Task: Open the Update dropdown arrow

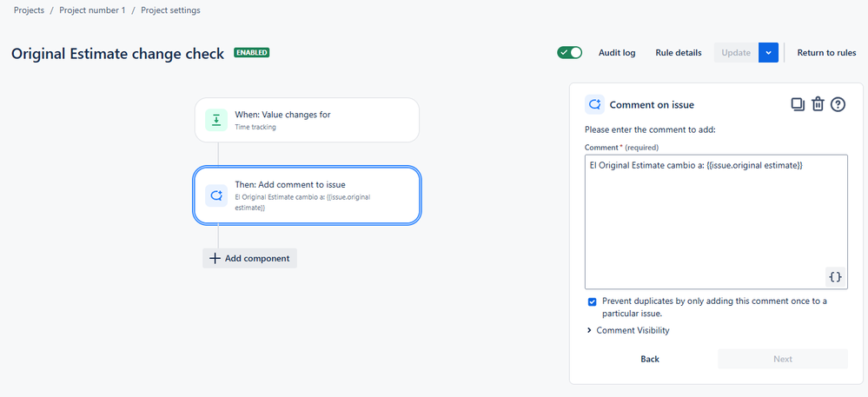Action: [768, 53]
